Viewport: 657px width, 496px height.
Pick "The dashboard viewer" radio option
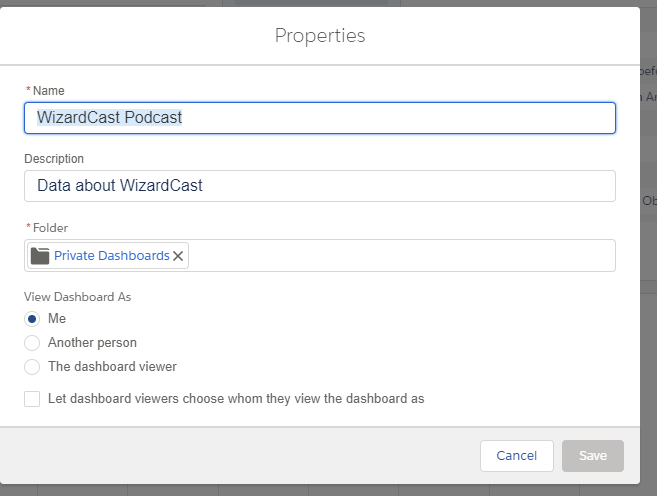pos(32,367)
